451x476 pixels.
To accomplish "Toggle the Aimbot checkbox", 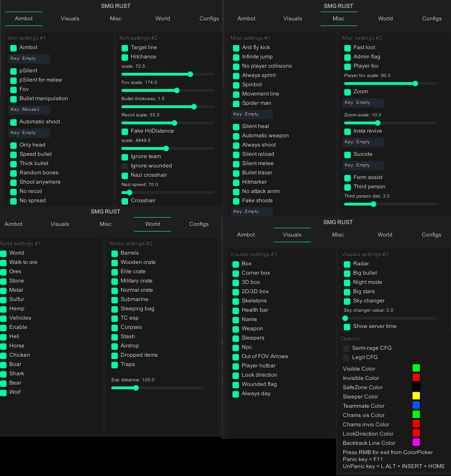I will [x=13, y=48].
